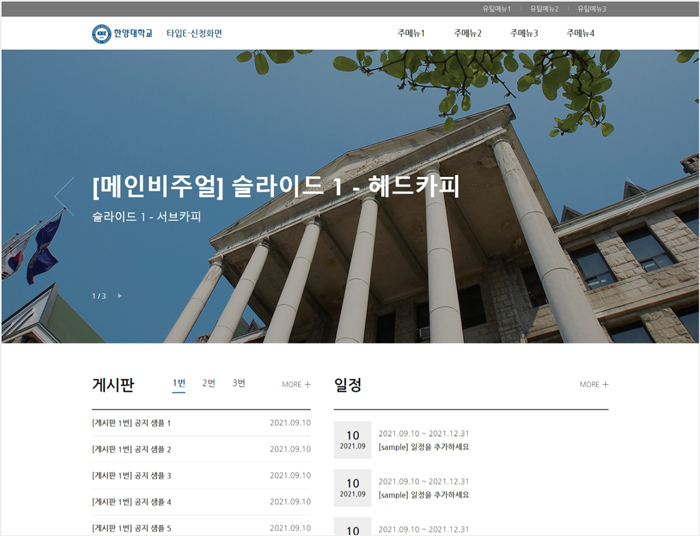
Task: Click the headline [메인비주얼] 슬라이드 1 - 헤드카피
Action: tap(276, 187)
